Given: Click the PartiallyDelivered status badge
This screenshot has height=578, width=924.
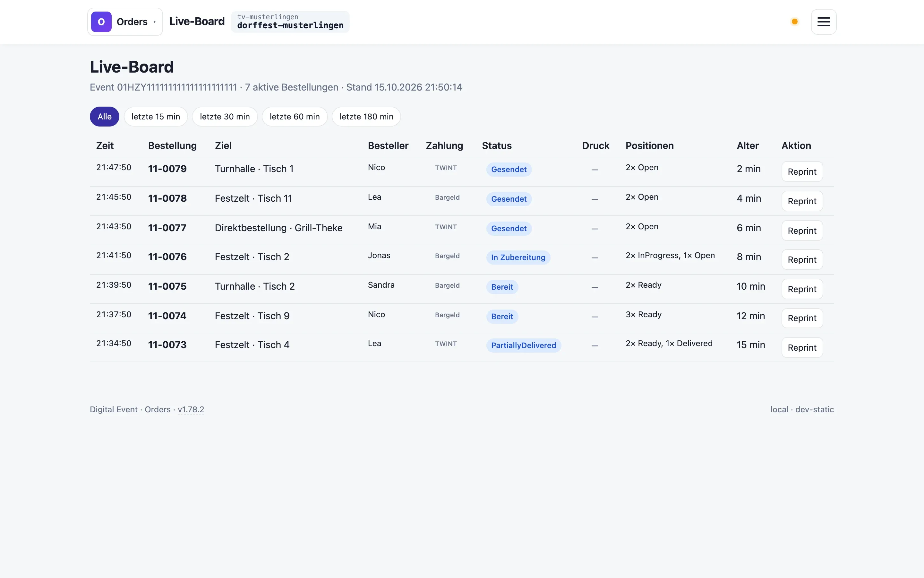Looking at the screenshot, I should click(x=524, y=345).
